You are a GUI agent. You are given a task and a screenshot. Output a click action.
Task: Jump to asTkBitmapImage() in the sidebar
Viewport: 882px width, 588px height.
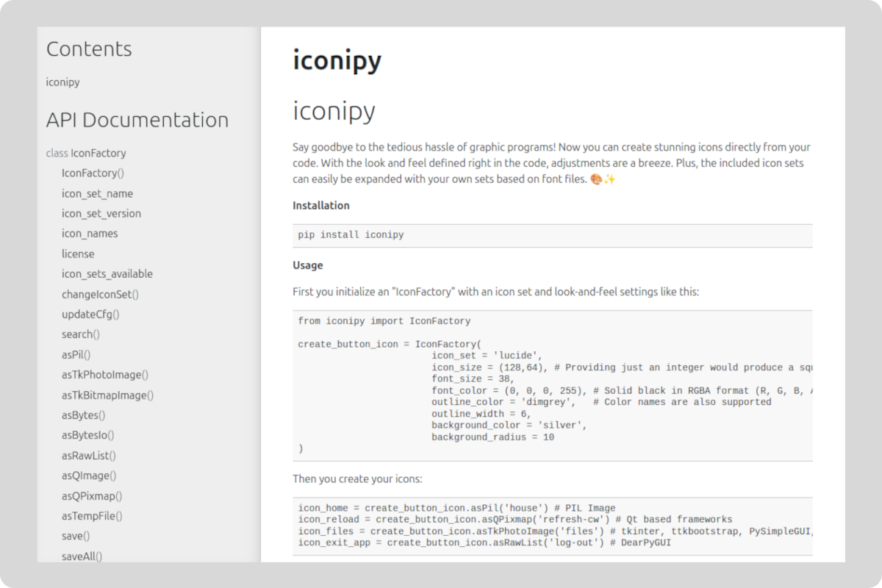[107, 395]
